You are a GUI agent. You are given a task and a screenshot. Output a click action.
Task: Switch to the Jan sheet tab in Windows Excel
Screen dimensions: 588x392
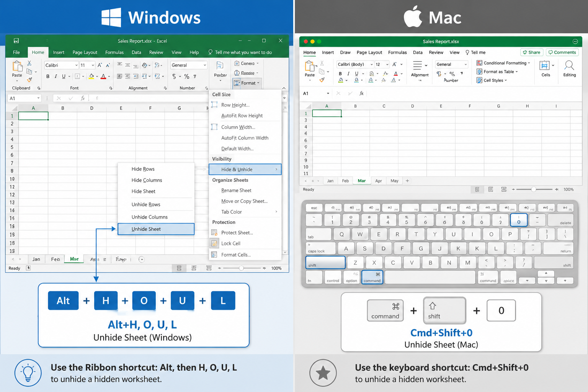[36, 259]
